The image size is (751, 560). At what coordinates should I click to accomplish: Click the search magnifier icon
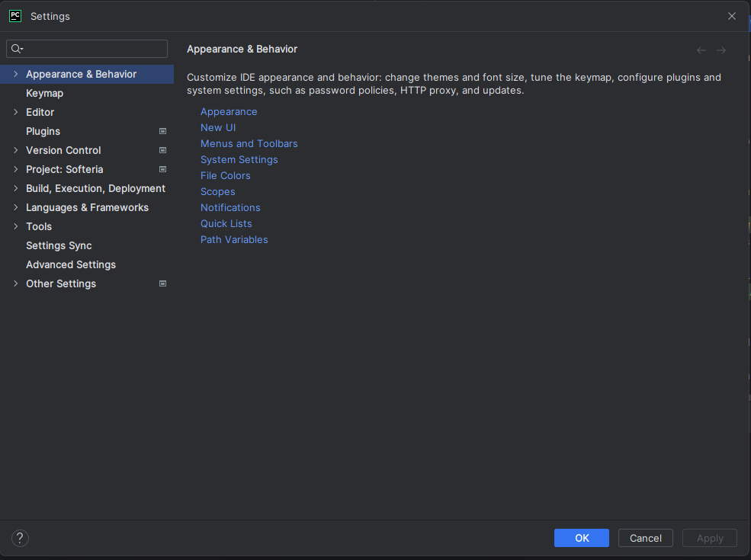[x=17, y=49]
